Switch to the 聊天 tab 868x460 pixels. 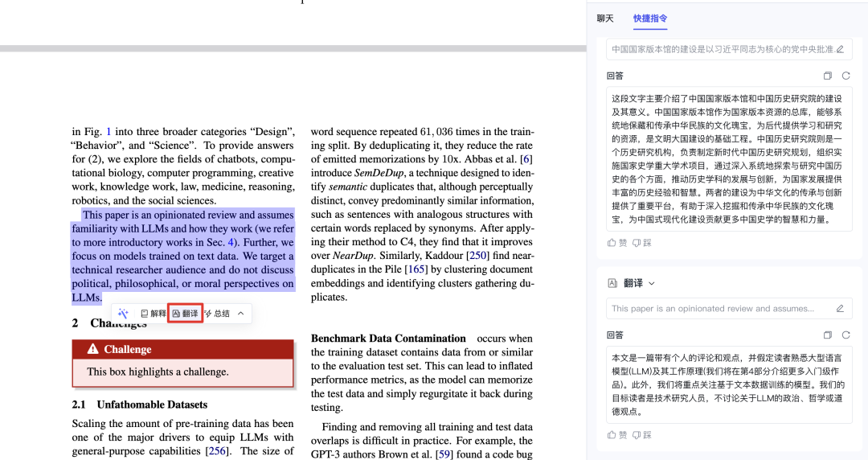(x=605, y=18)
